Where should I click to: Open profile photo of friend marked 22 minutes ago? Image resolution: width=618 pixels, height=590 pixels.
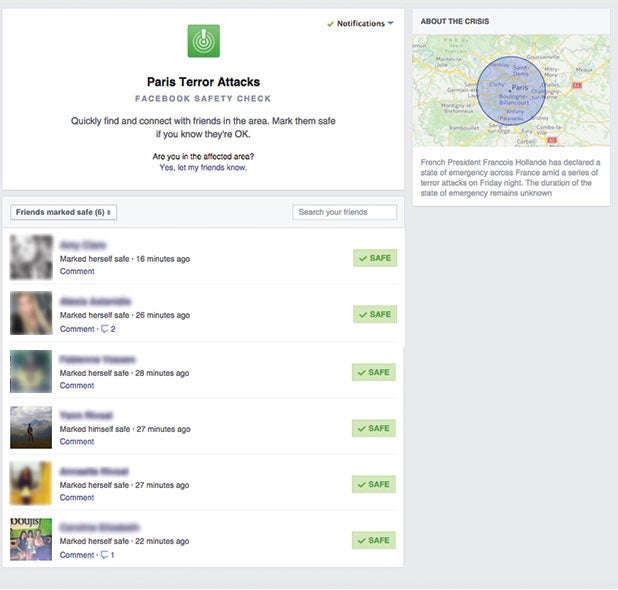pos(31,539)
